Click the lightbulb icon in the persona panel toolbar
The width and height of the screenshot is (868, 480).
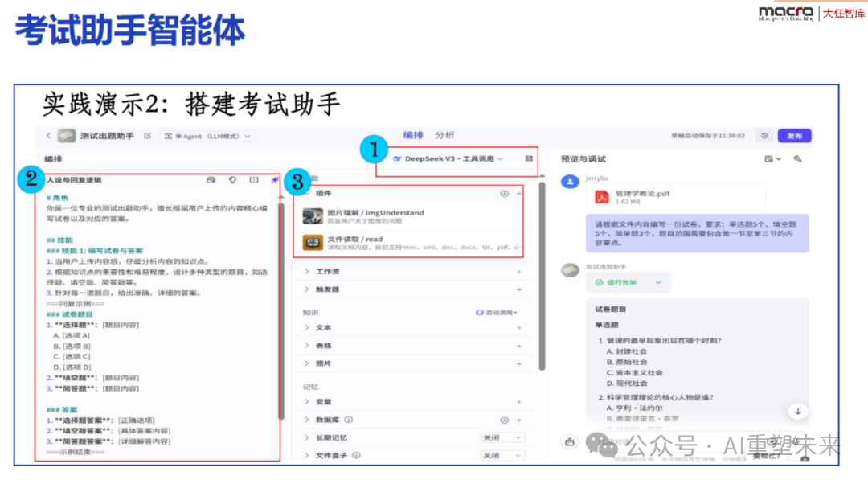coord(233,181)
